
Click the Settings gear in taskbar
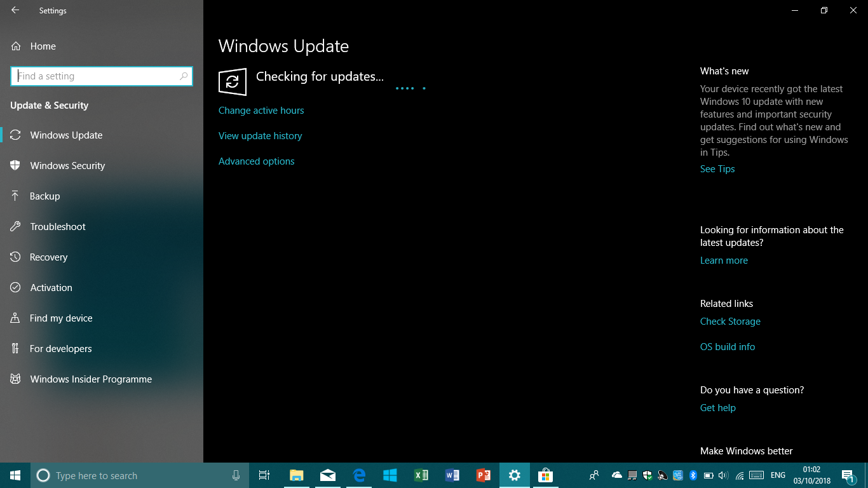pyautogui.click(x=515, y=475)
